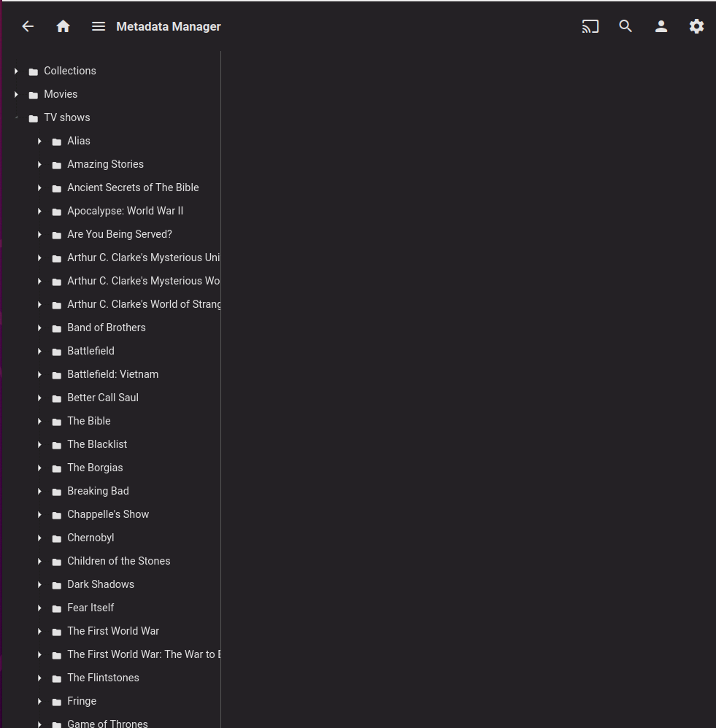The image size is (716, 728).
Task: Click the back arrow icon
Action: [28, 26]
